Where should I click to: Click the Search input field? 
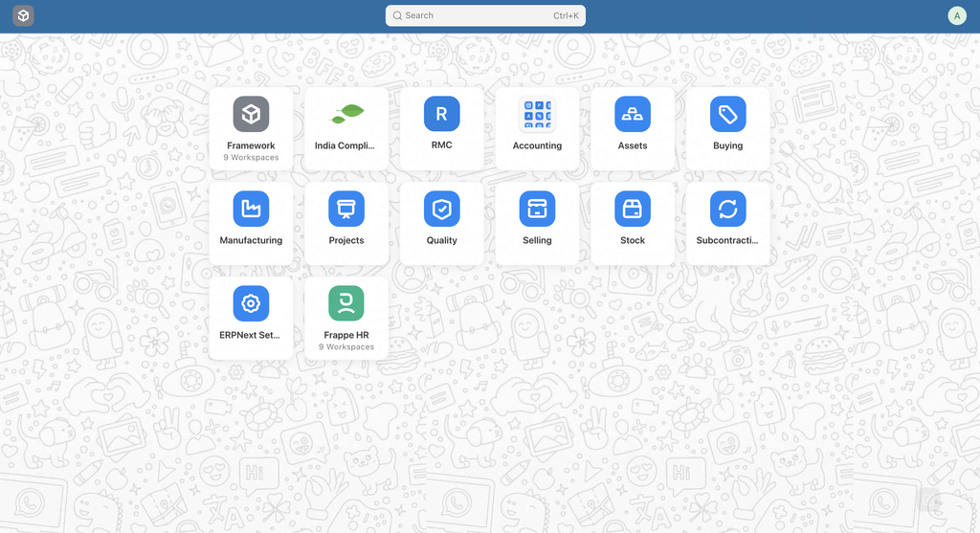coord(469,15)
